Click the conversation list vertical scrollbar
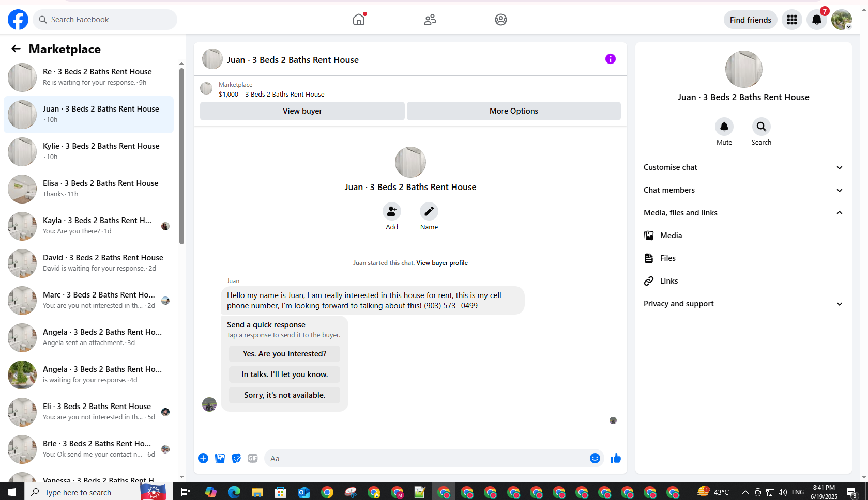The height and width of the screenshot is (500, 868). [x=181, y=155]
